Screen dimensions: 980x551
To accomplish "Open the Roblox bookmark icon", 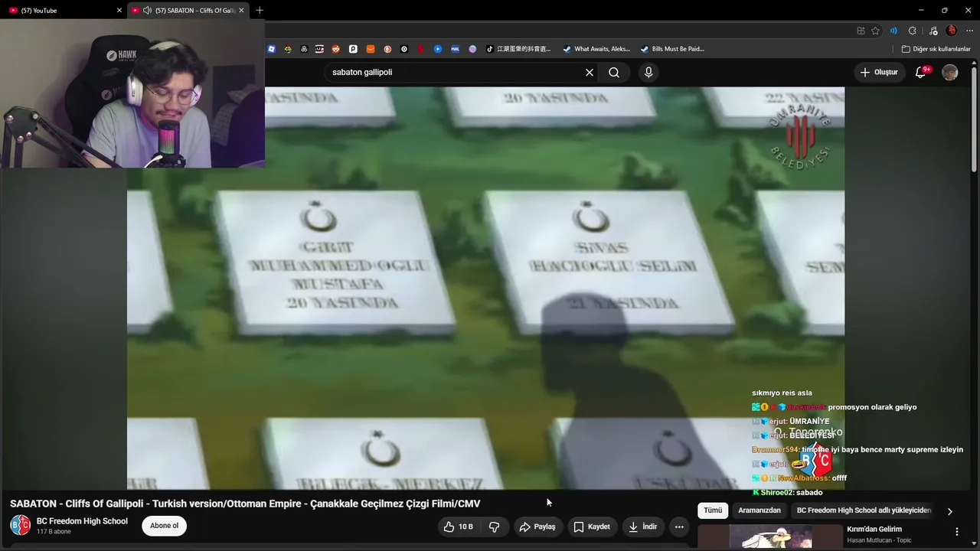I will point(272,49).
